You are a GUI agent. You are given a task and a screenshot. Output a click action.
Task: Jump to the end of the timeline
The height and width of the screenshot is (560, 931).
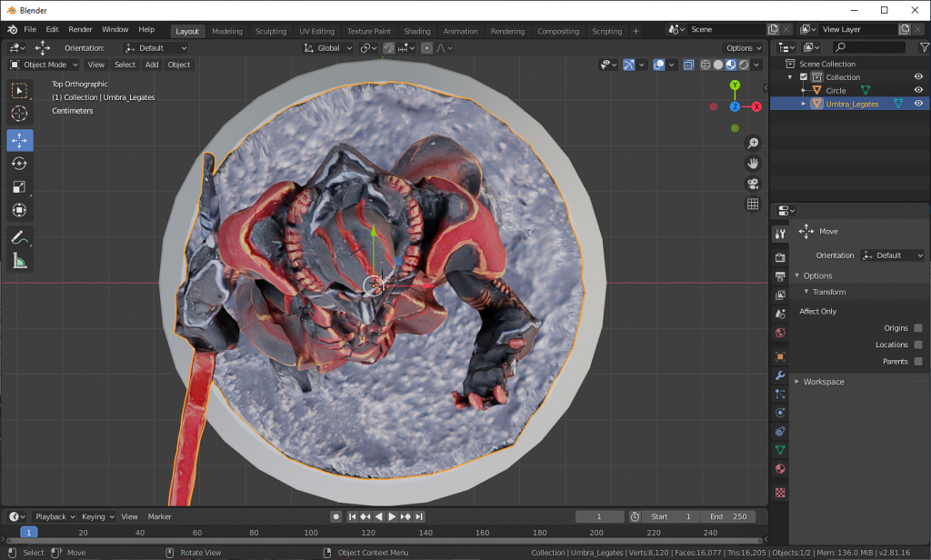pos(419,515)
